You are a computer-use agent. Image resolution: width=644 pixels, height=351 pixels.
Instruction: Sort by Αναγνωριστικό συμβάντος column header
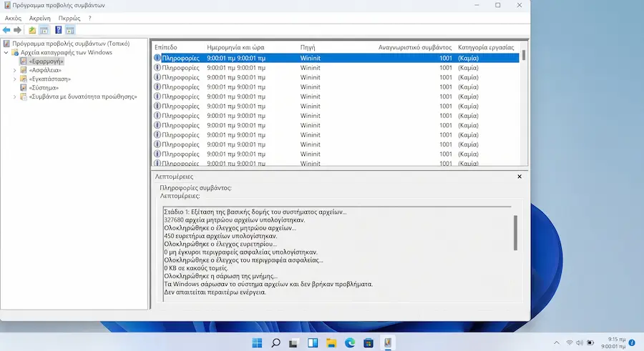(415, 47)
